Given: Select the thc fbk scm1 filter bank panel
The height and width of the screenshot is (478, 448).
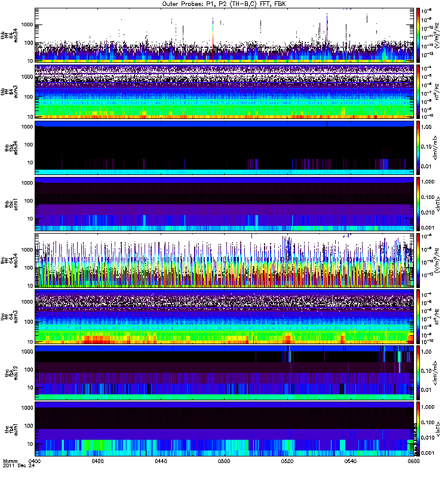Looking at the screenshot, I should (x=225, y=429).
